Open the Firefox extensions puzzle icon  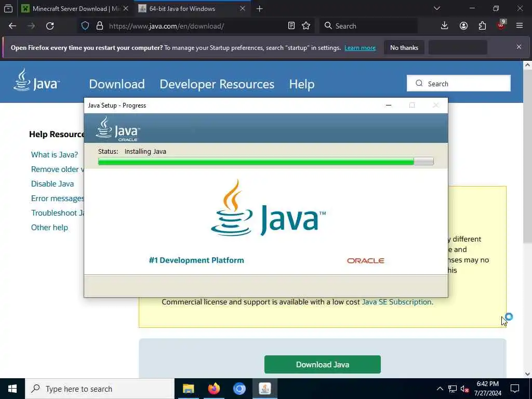(x=482, y=26)
